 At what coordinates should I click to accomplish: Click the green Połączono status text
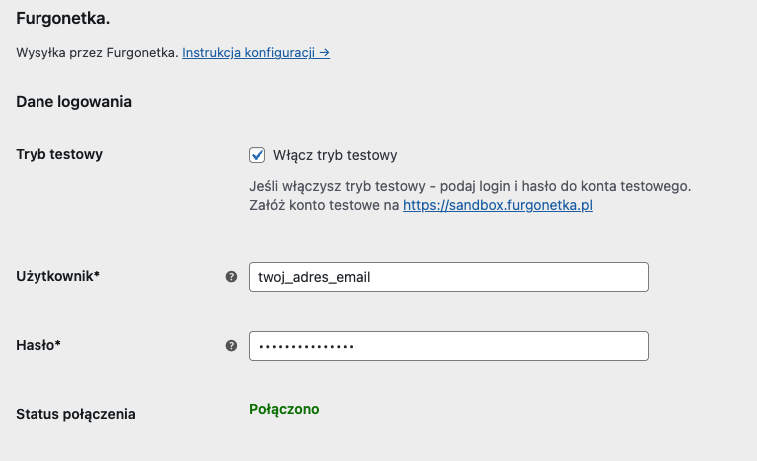pyautogui.click(x=284, y=409)
